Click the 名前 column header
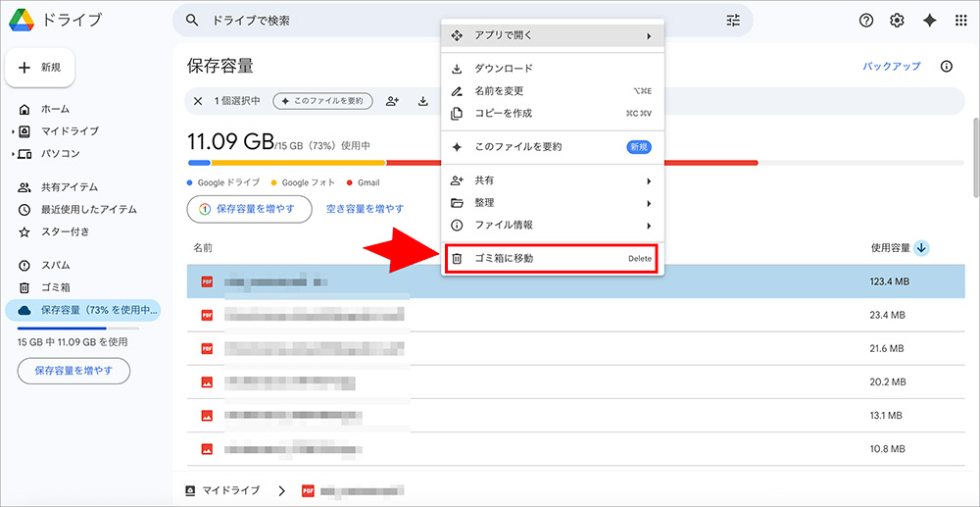 203,248
